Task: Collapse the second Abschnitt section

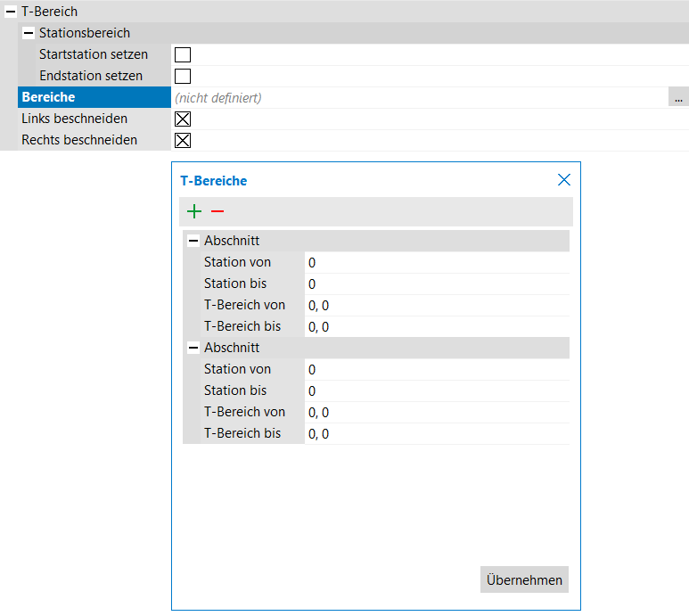Action: click(x=193, y=349)
